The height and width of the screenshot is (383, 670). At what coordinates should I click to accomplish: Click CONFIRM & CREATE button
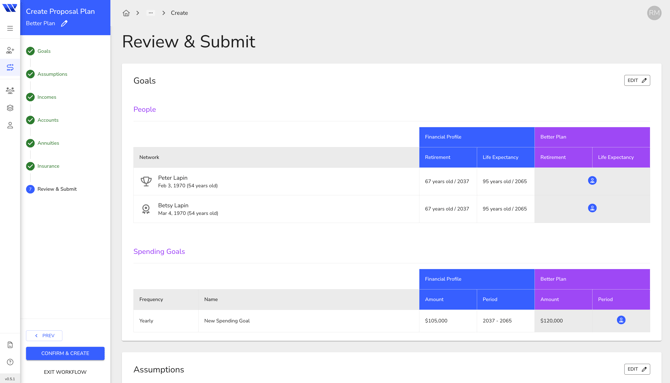click(x=65, y=353)
